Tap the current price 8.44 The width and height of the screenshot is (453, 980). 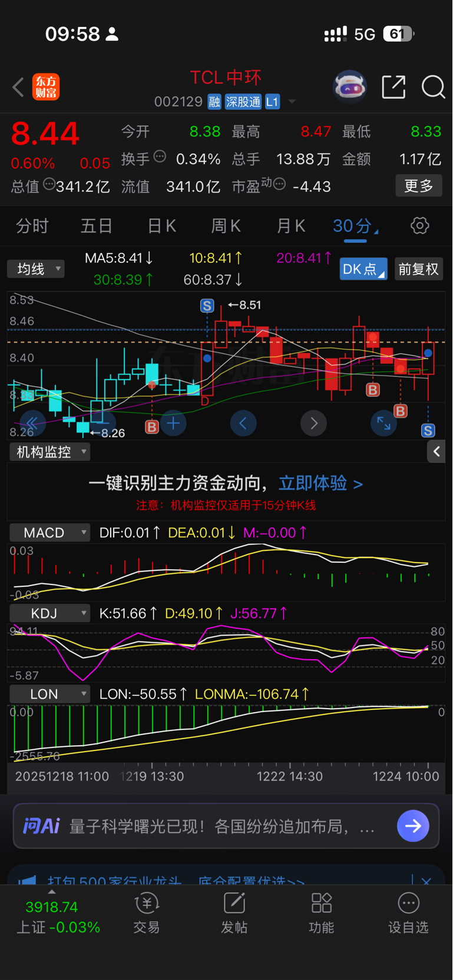pyautogui.click(x=45, y=133)
